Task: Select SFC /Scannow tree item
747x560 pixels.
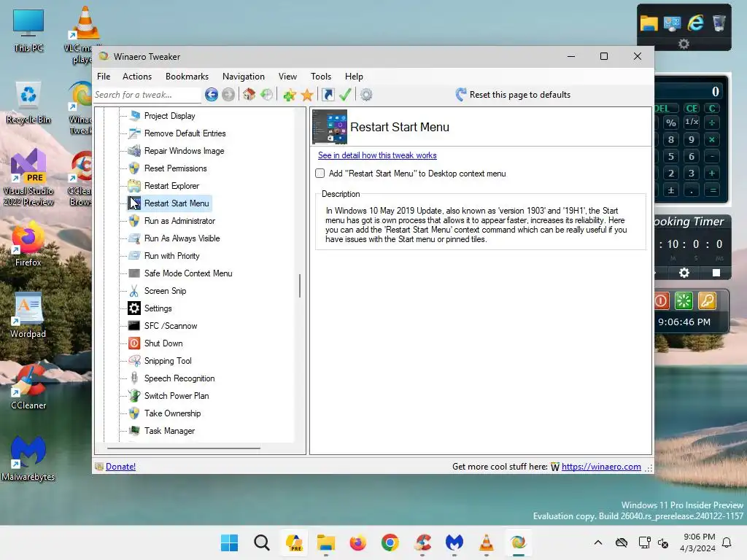Action: 171,326
